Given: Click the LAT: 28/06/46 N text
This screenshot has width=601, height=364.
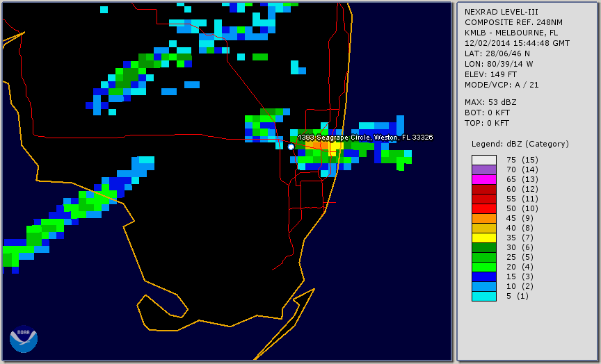Looking at the screenshot, I should [497, 53].
